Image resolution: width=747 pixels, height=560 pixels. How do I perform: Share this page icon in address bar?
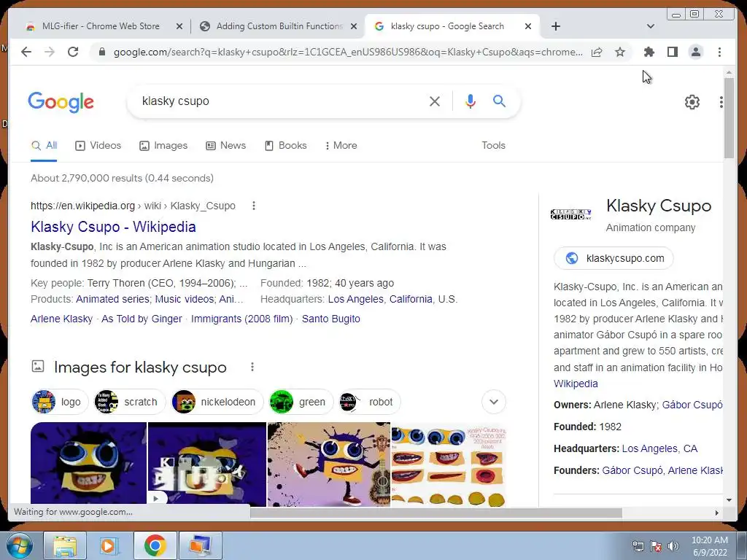pyautogui.click(x=597, y=52)
